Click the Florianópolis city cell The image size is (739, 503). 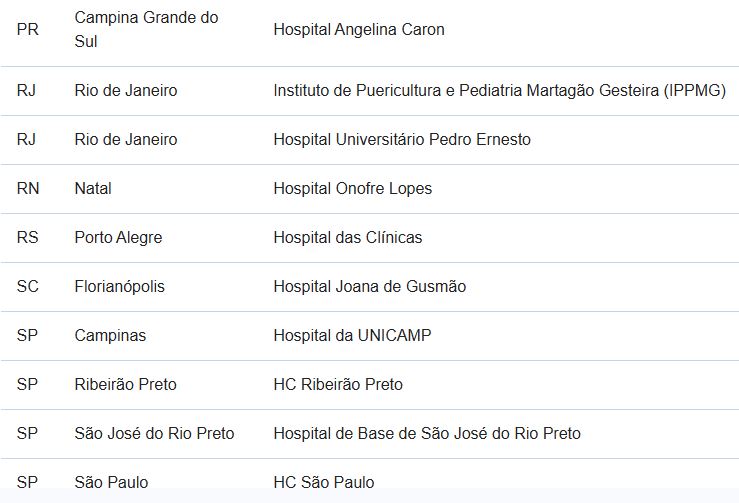tap(120, 286)
